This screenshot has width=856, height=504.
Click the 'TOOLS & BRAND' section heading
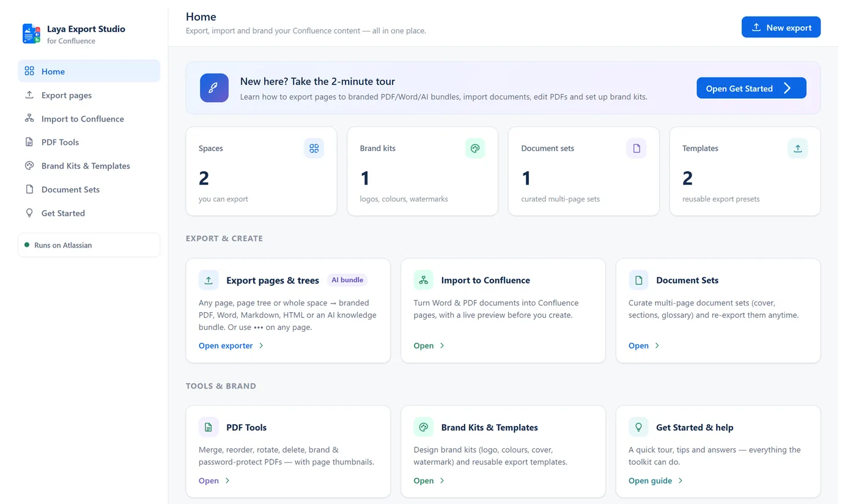pos(221,385)
